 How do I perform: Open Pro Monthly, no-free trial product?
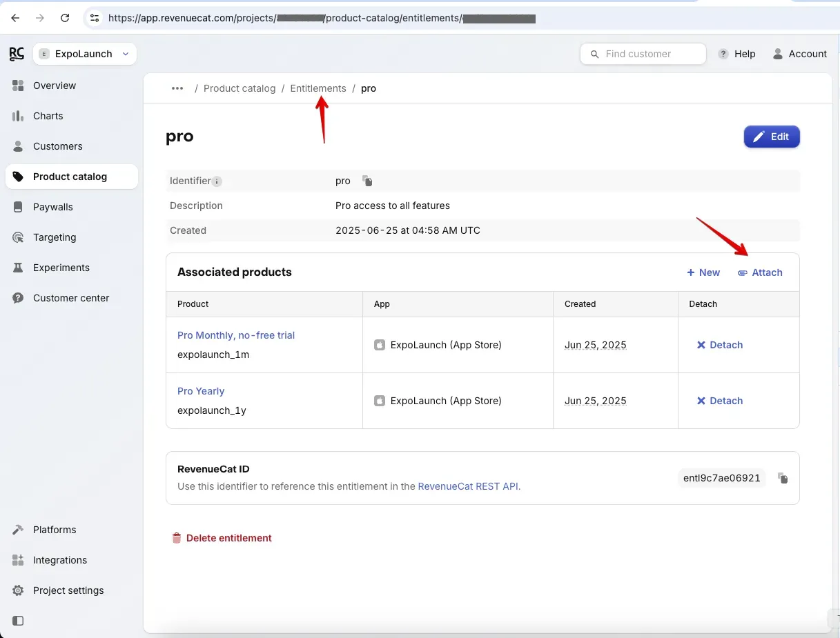(x=236, y=335)
